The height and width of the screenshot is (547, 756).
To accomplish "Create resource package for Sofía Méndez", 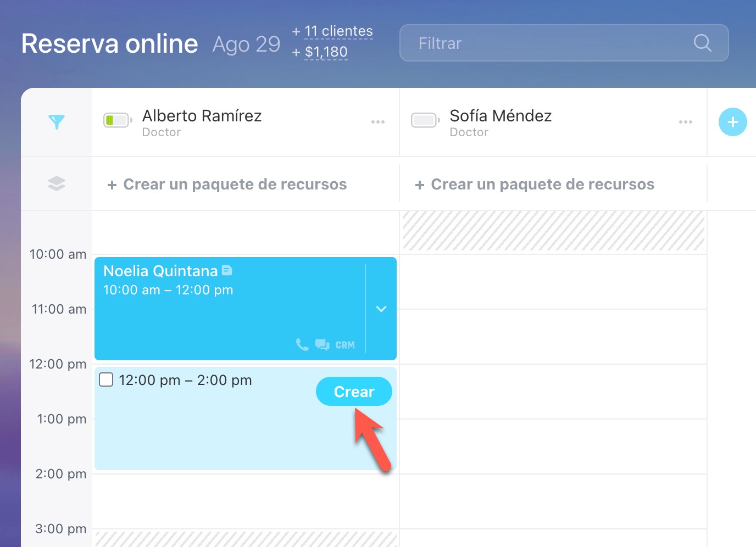I will [x=535, y=185].
